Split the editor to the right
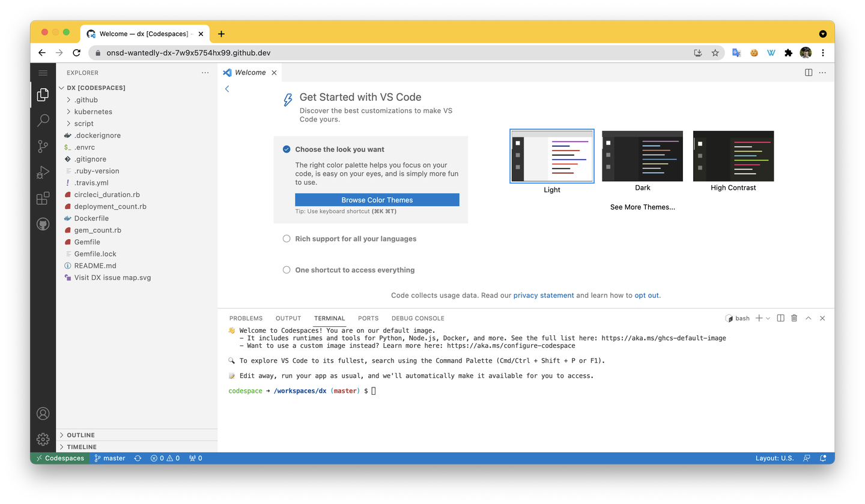The image size is (865, 504). pos(809,73)
